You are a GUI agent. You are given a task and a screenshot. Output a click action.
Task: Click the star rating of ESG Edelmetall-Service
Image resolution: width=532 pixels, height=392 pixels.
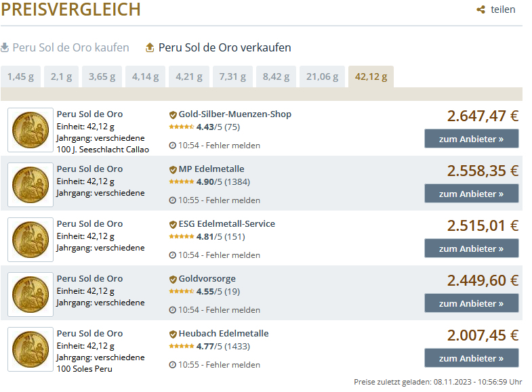pyautogui.click(x=181, y=237)
